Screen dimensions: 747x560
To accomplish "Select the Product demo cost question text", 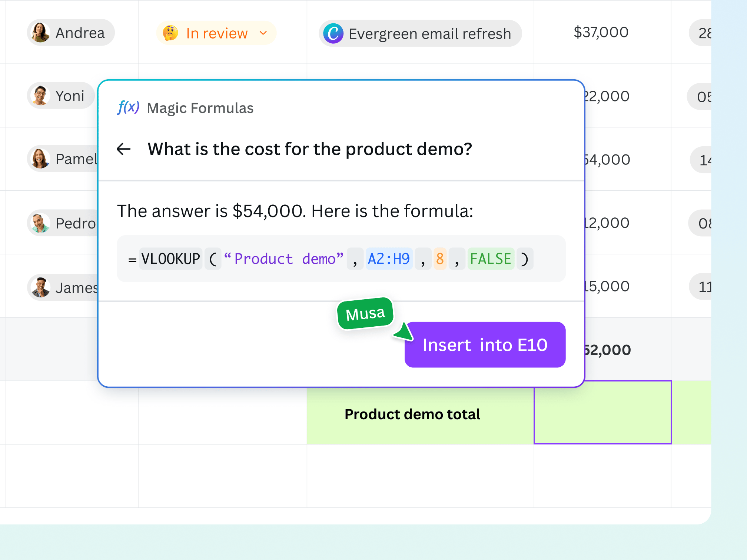I will pyautogui.click(x=310, y=149).
